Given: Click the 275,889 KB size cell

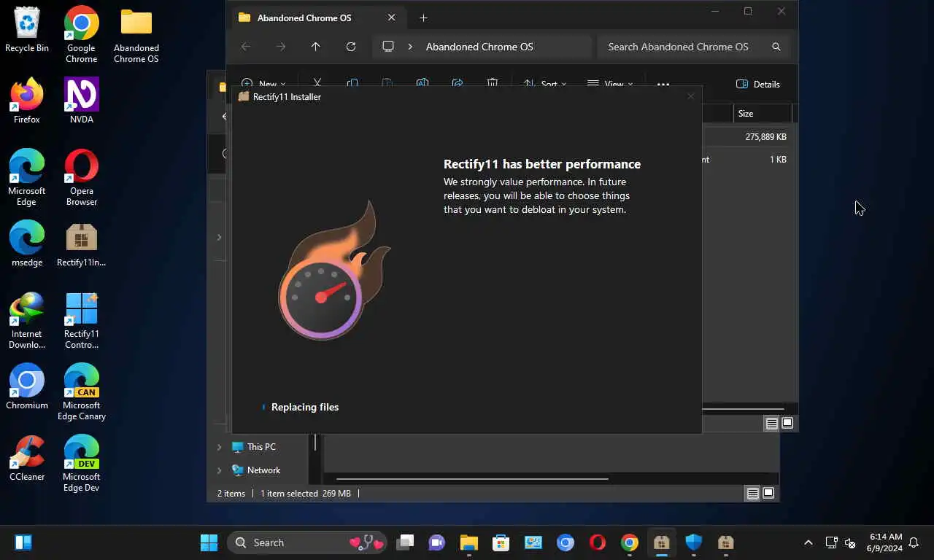Looking at the screenshot, I should [765, 136].
